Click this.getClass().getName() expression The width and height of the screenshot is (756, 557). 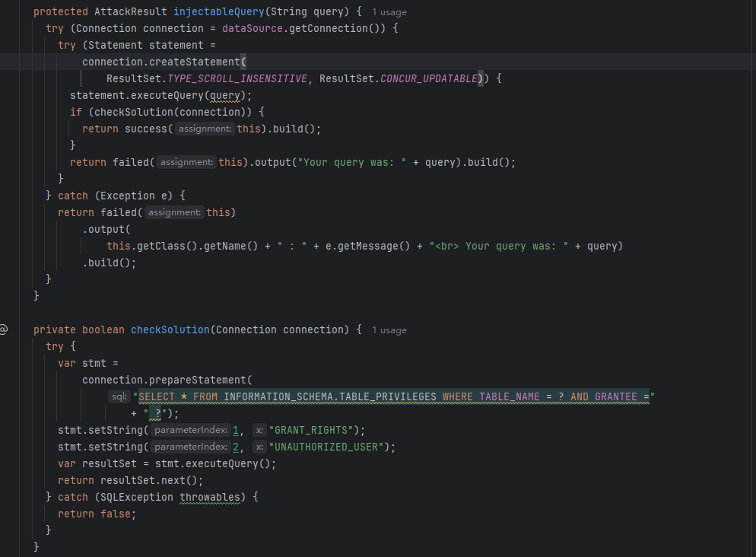pos(183,247)
